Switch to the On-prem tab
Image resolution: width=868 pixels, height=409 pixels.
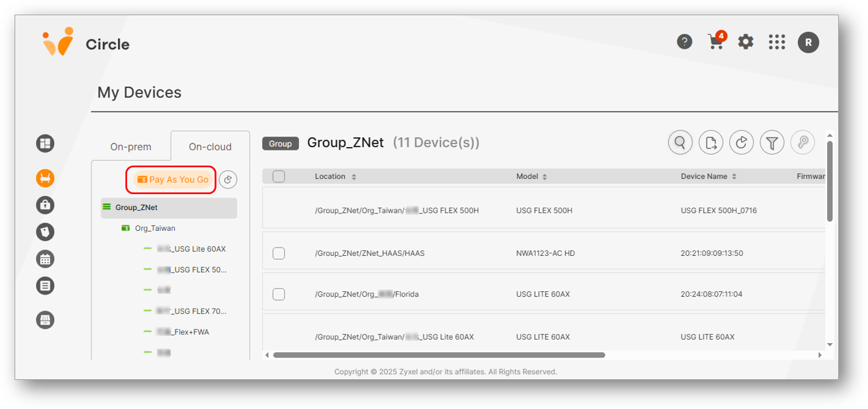[130, 146]
